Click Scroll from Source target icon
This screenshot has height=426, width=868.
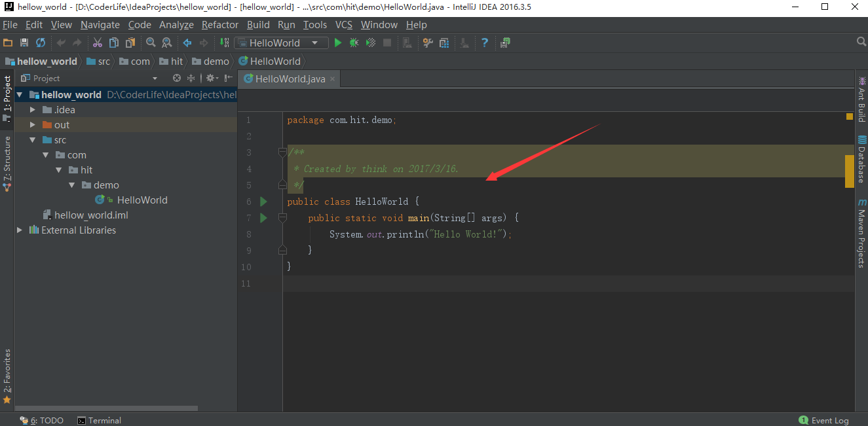pos(176,78)
